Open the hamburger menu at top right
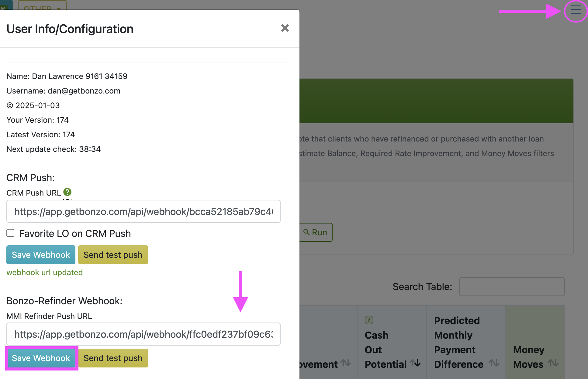Screen dimensions: 588x379 click(x=576, y=10)
